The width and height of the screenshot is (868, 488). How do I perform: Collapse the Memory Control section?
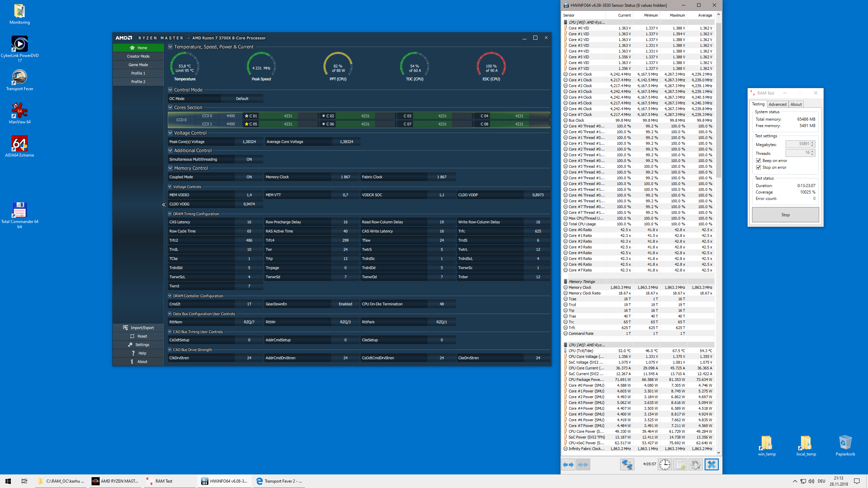pos(171,168)
